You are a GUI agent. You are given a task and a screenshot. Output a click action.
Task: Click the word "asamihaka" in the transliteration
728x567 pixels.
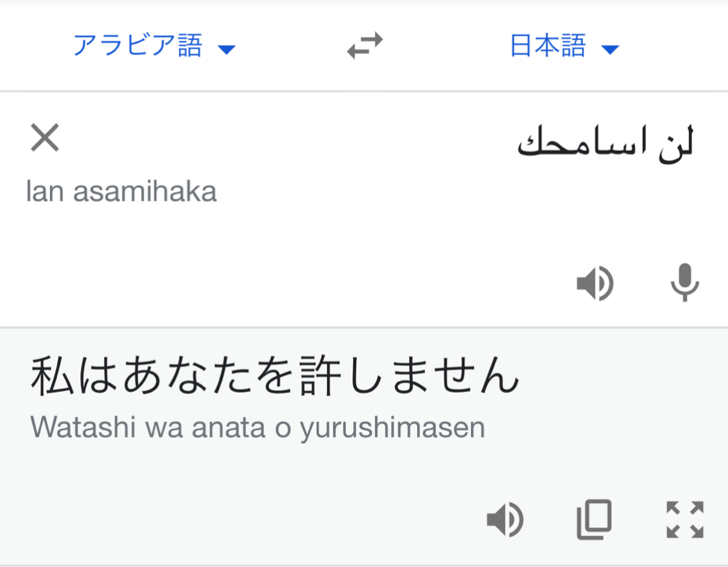(146, 192)
